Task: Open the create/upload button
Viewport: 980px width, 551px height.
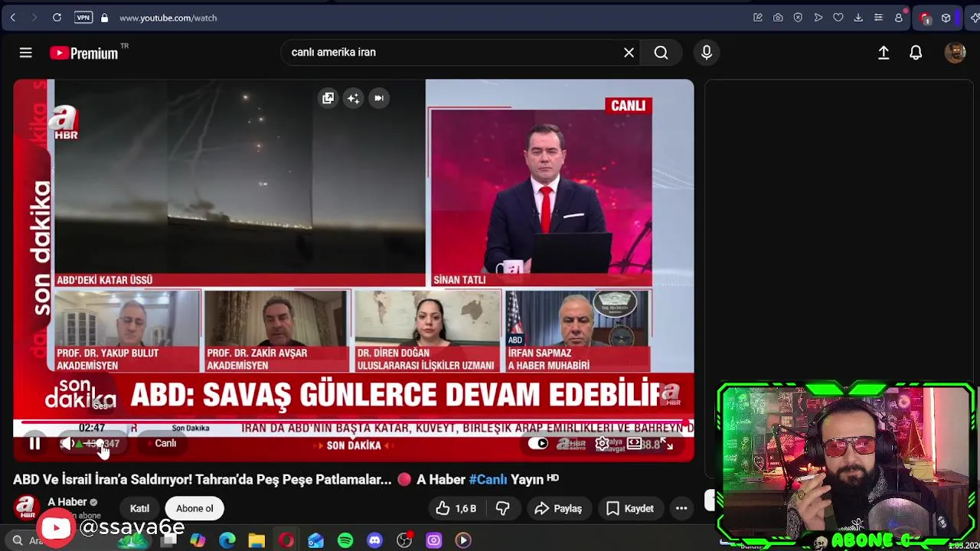Action: tap(884, 52)
